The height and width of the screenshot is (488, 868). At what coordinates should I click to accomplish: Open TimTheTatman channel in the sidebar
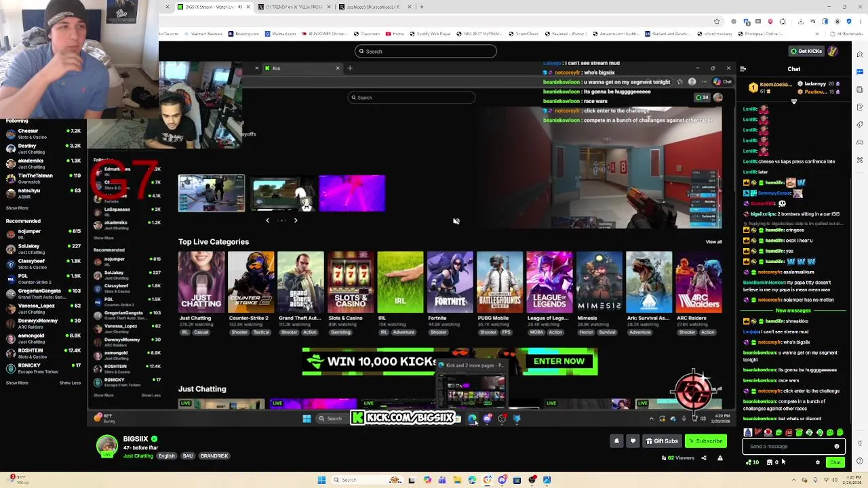pyautogui.click(x=43, y=178)
